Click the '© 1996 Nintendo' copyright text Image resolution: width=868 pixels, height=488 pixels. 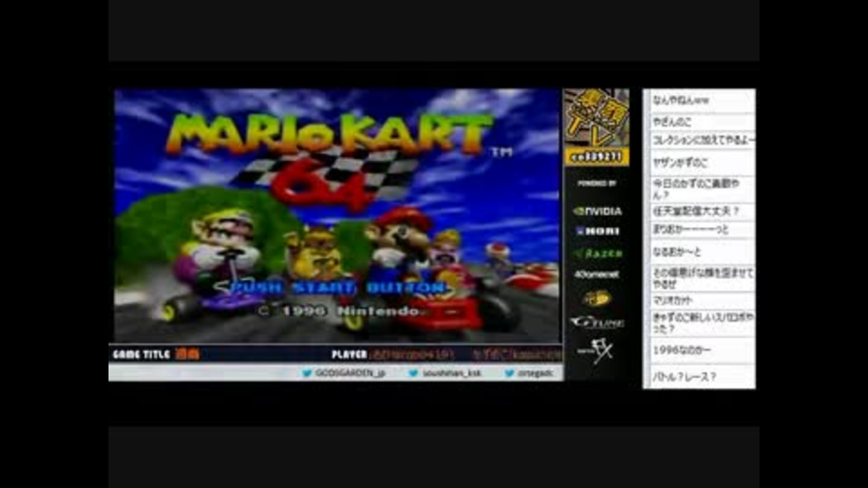pyautogui.click(x=339, y=311)
